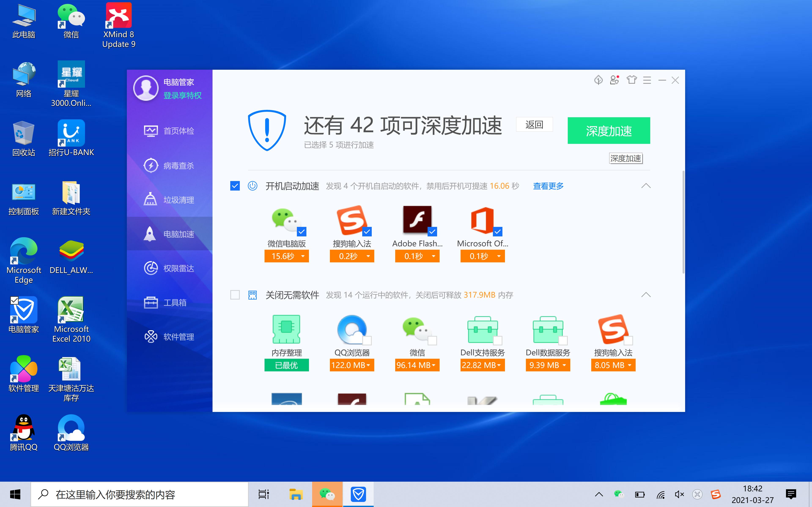This screenshot has height=507, width=812.
Task: Open WeChat from the taskbar
Action: pos(327,494)
